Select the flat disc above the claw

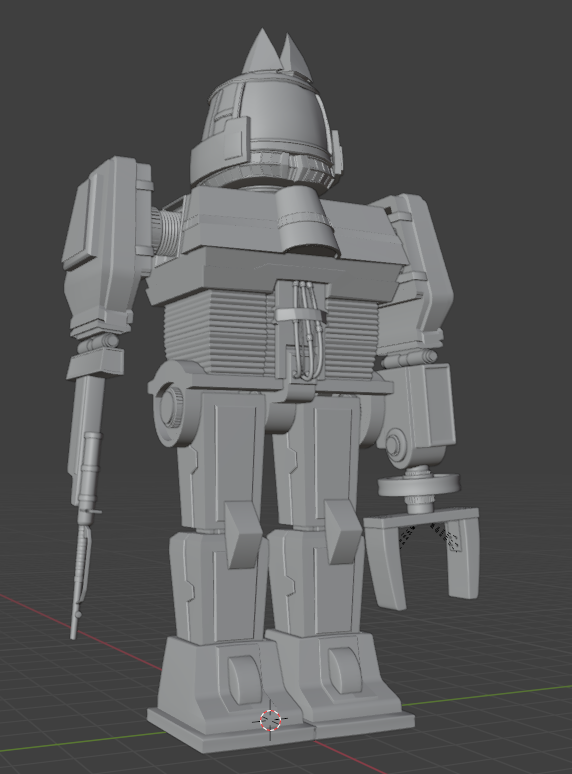pyautogui.click(x=419, y=485)
